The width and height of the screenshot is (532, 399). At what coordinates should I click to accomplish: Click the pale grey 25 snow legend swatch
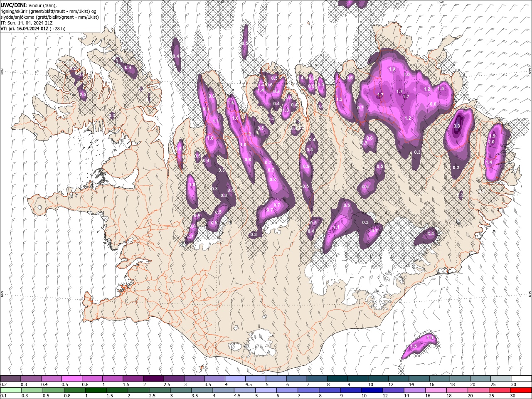500,379
